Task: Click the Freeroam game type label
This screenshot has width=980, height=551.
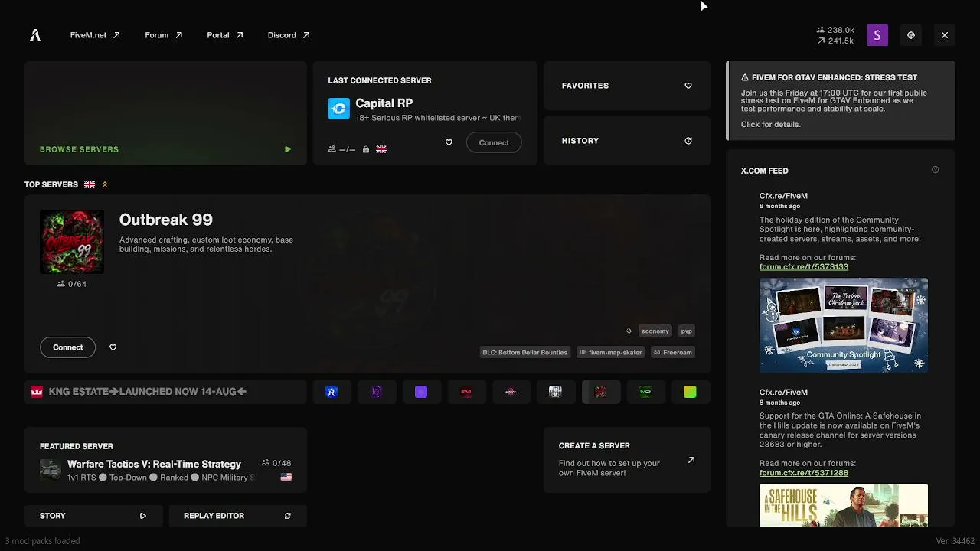Action: point(673,352)
